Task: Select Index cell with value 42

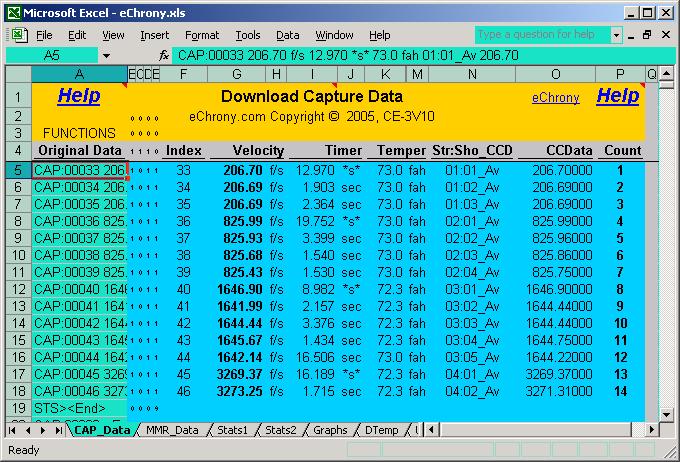Action: [x=183, y=323]
